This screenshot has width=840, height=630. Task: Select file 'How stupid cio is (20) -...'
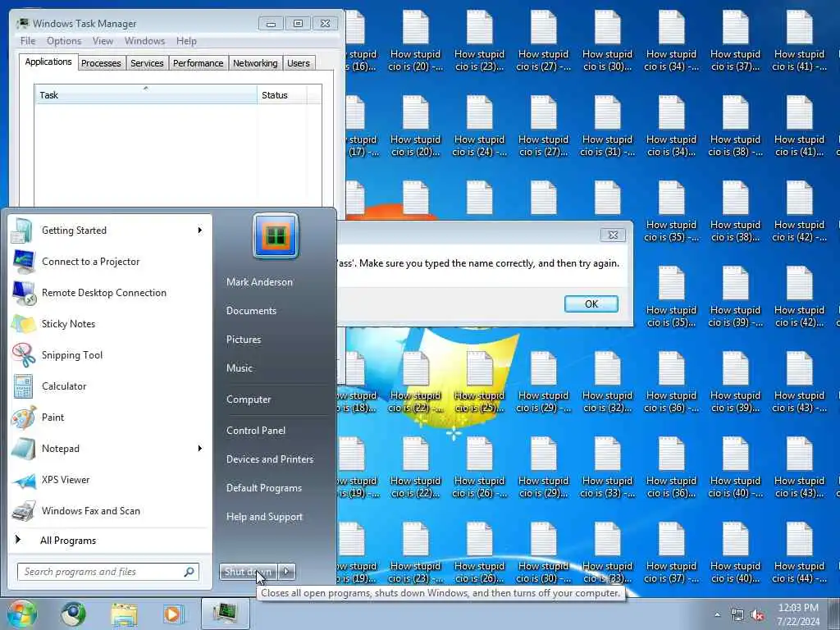[416, 41]
